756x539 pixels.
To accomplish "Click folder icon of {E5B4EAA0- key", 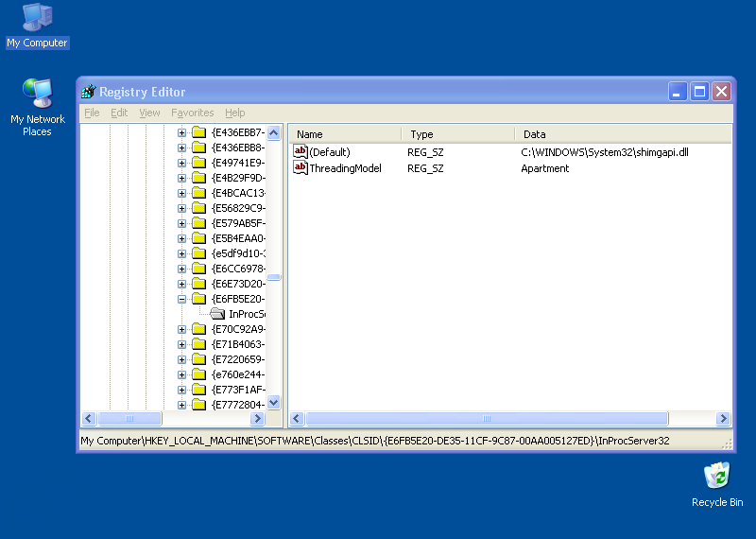I will point(199,238).
